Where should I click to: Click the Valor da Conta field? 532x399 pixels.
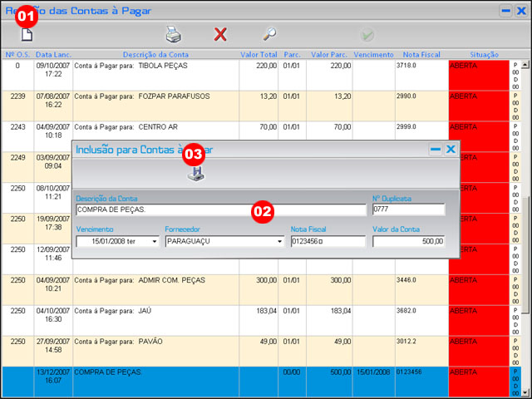(x=408, y=242)
